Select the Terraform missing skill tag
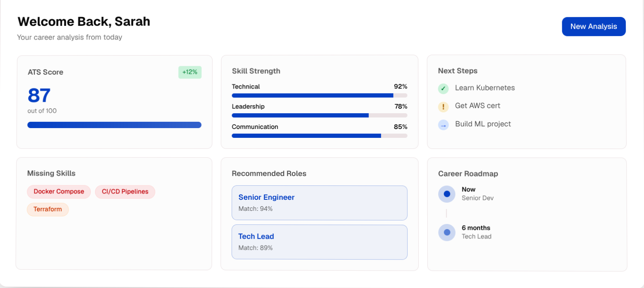This screenshot has height=288, width=644. point(48,209)
